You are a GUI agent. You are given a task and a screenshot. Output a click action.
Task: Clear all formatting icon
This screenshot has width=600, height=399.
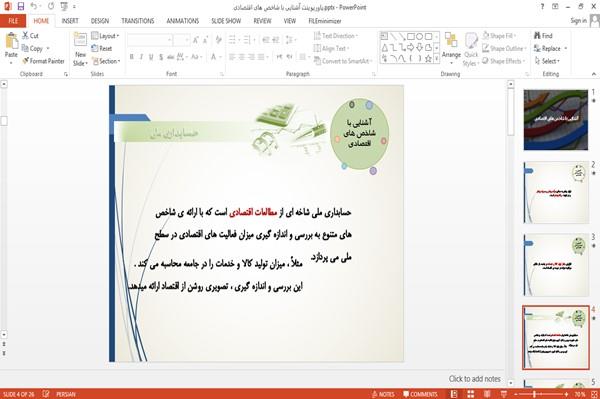pyautogui.click(x=218, y=40)
